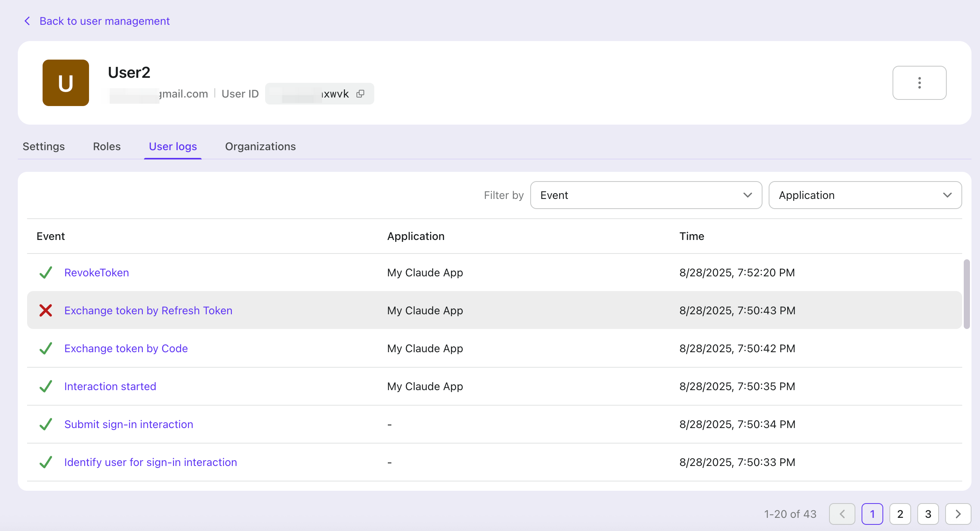Click the 1-20 of 43 count text
Screen dimensions: 980x531
pos(790,514)
